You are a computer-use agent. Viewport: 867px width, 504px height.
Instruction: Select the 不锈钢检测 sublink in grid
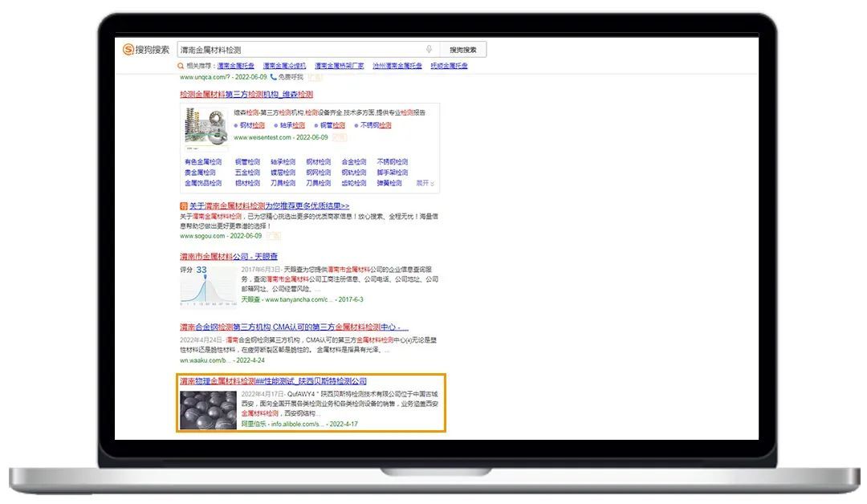click(393, 162)
